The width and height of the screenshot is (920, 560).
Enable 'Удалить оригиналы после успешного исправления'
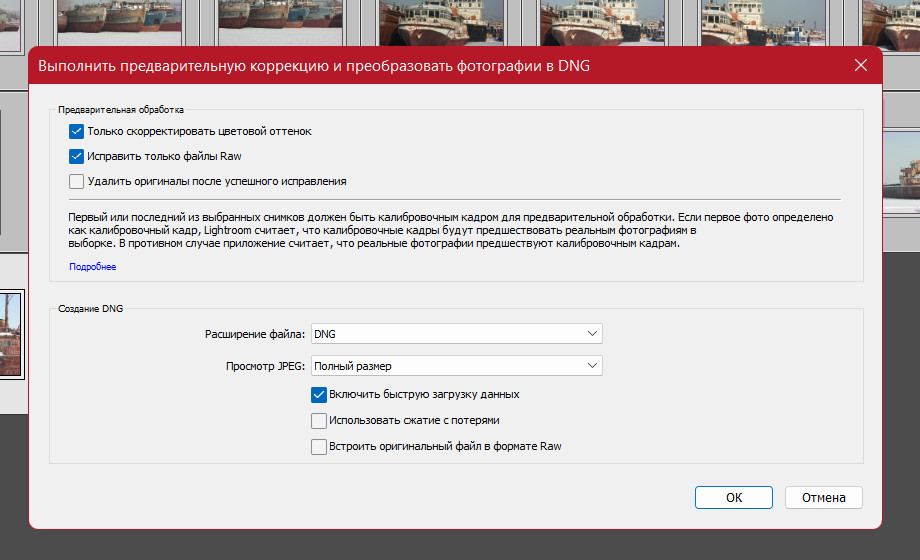[76, 181]
